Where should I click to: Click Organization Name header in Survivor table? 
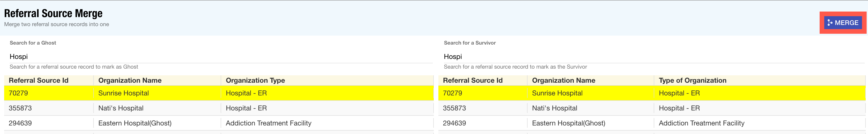point(563,80)
